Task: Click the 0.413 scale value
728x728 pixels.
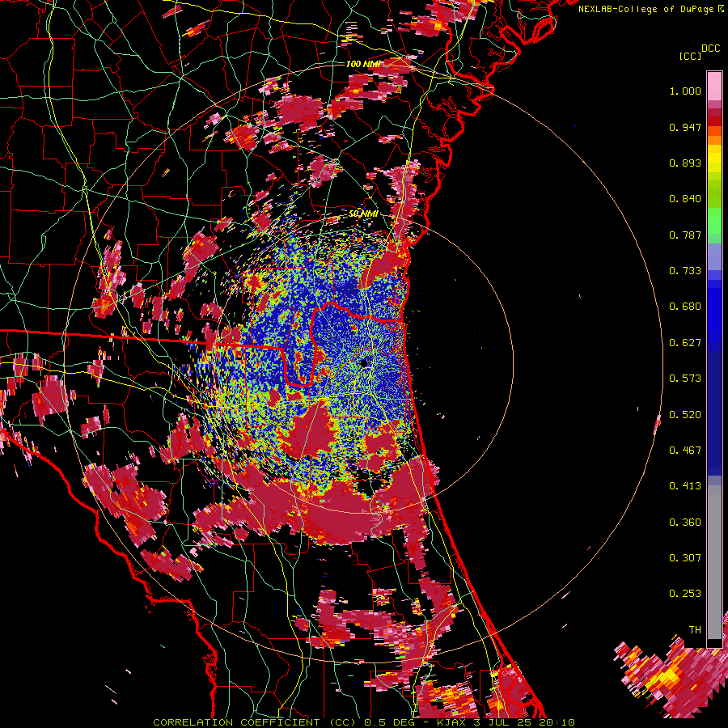Action: click(685, 486)
